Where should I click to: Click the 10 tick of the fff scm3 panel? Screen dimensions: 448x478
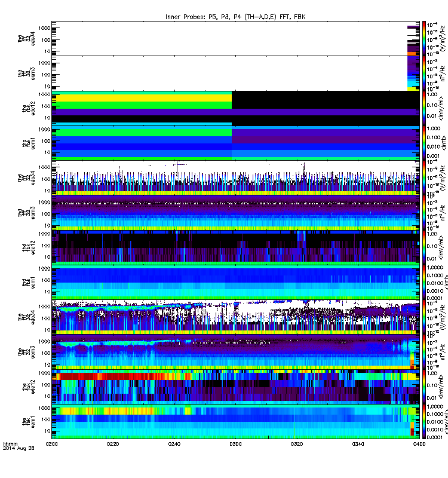point(47,364)
